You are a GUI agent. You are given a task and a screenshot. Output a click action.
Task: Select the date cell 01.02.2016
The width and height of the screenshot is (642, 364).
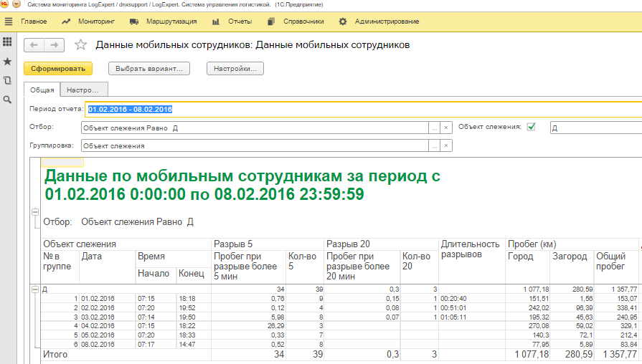pos(108,299)
